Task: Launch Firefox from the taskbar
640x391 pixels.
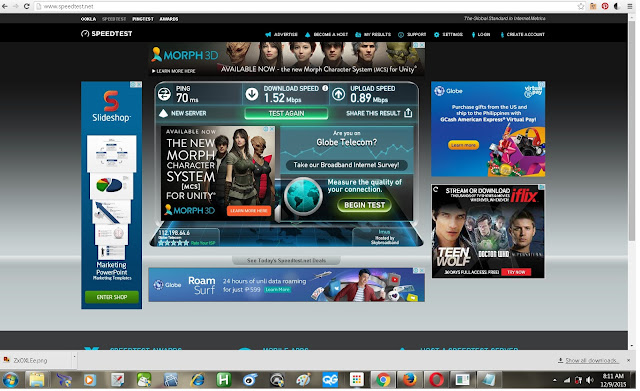Action: [x=410, y=380]
